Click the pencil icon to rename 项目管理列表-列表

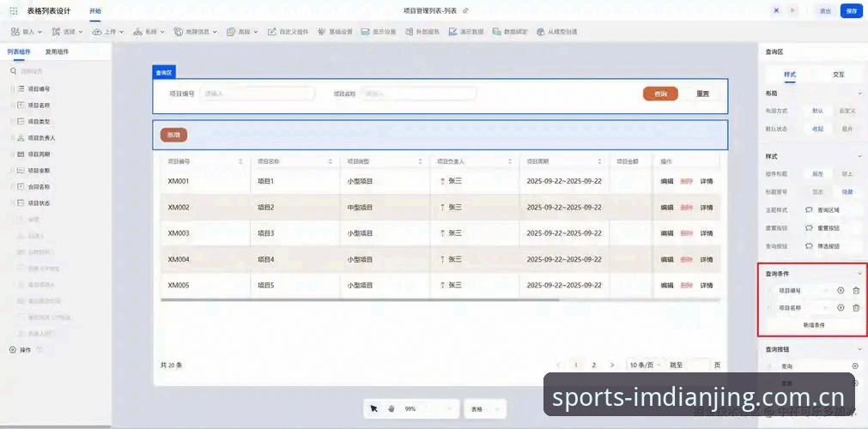tap(465, 10)
